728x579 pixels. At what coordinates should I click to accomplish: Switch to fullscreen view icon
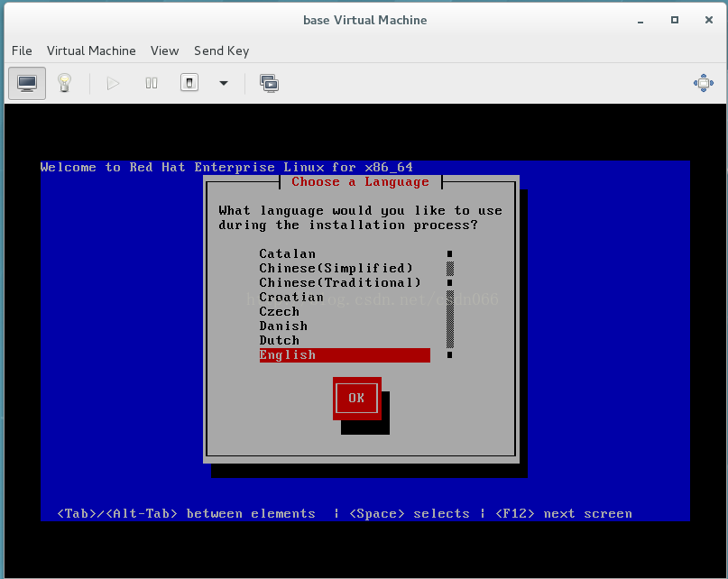(x=704, y=83)
